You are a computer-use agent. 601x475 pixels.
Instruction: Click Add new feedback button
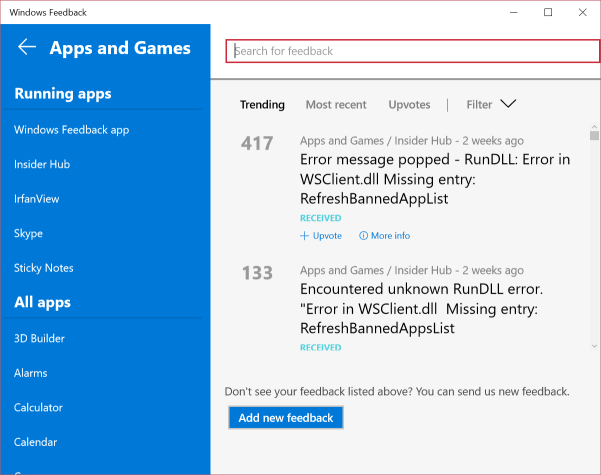click(285, 417)
